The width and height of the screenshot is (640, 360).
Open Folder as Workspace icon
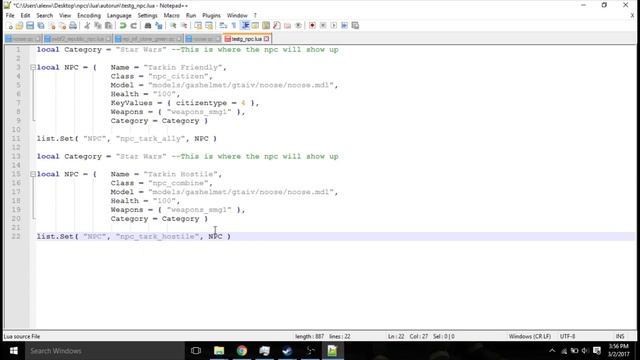(287, 26)
